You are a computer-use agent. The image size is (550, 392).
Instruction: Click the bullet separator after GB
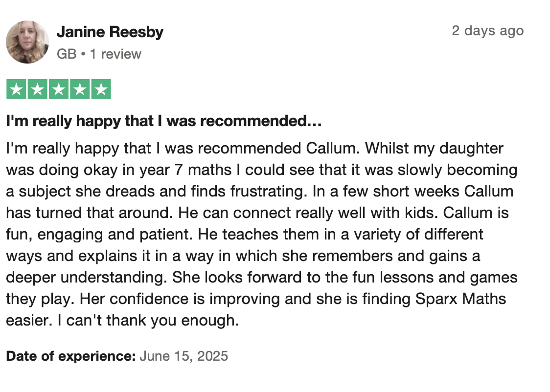[83, 54]
